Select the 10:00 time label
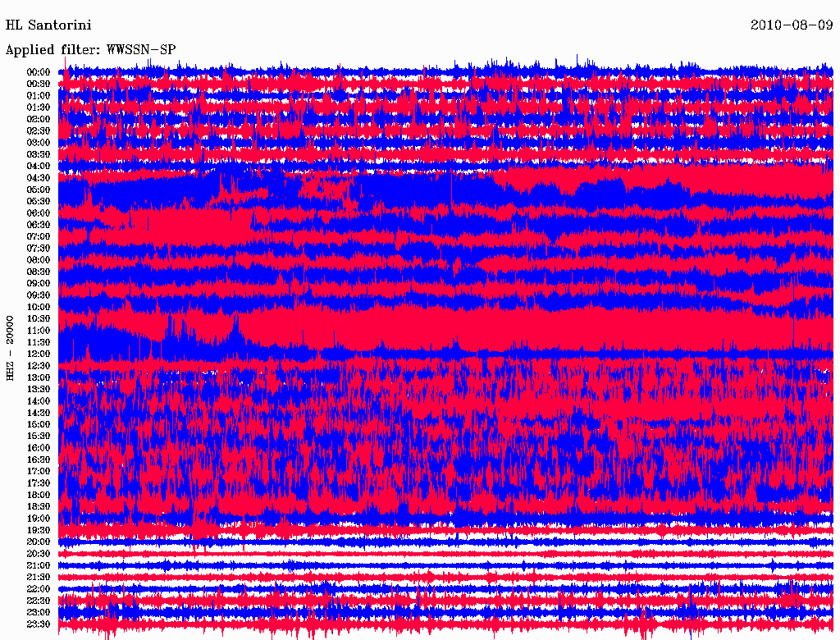The height and width of the screenshot is (640, 840). click(38, 307)
